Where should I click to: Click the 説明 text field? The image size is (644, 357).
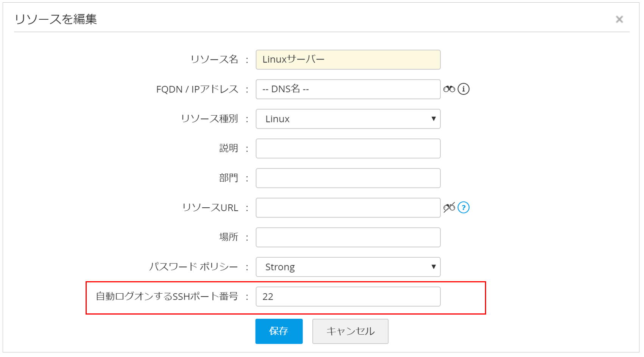point(348,149)
